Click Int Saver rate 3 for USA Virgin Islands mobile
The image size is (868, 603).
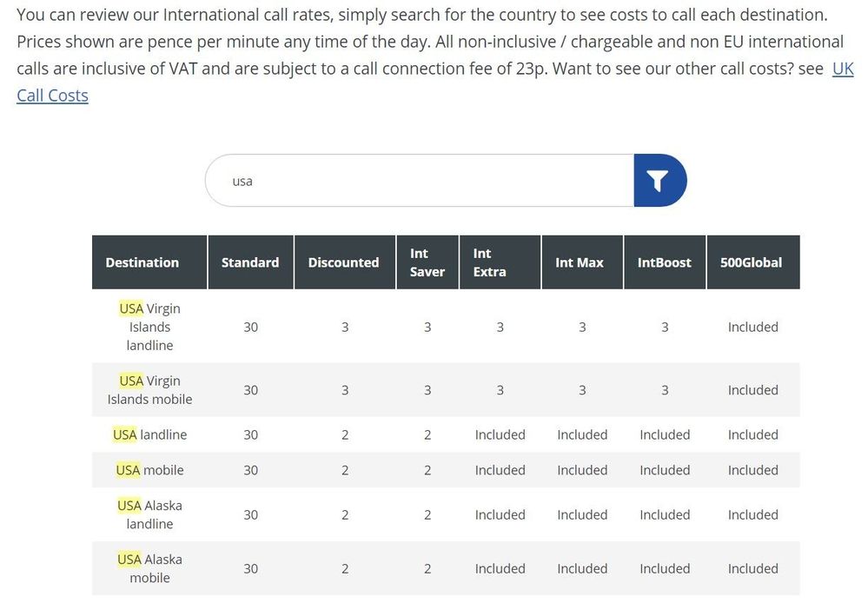[x=427, y=390]
